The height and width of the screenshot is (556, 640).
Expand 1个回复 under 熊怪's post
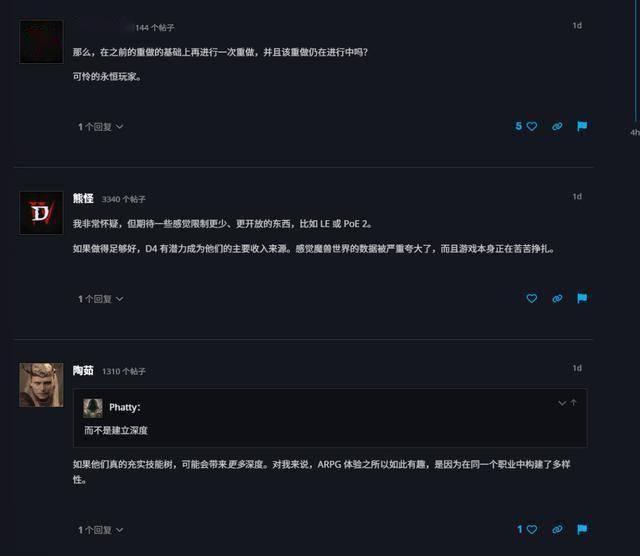tap(100, 299)
